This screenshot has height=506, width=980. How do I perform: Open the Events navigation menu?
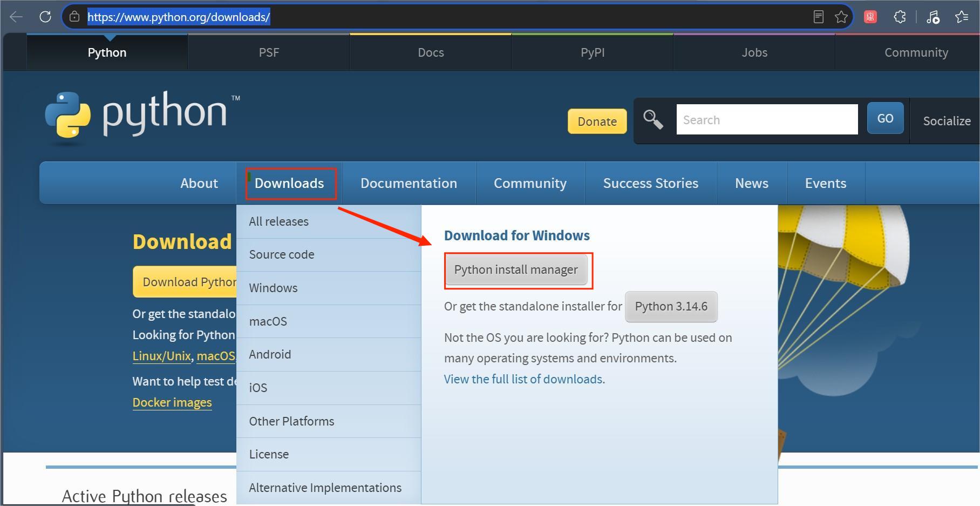tap(826, 183)
